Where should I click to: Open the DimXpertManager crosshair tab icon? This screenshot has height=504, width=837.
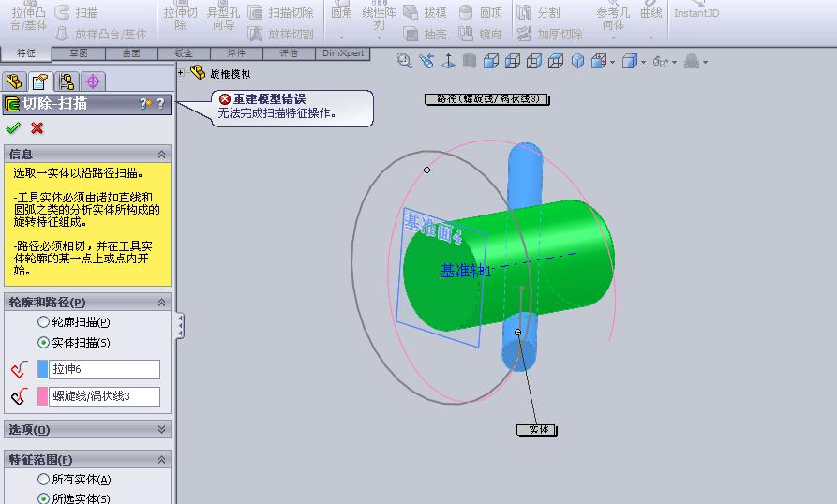pyautogui.click(x=93, y=82)
